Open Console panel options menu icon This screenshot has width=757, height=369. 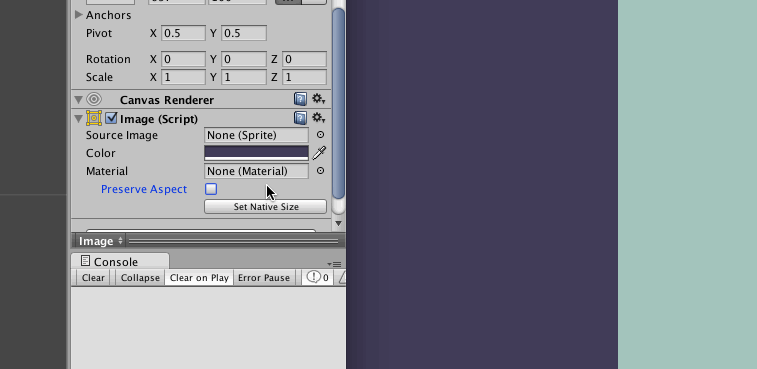click(x=334, y=264)
